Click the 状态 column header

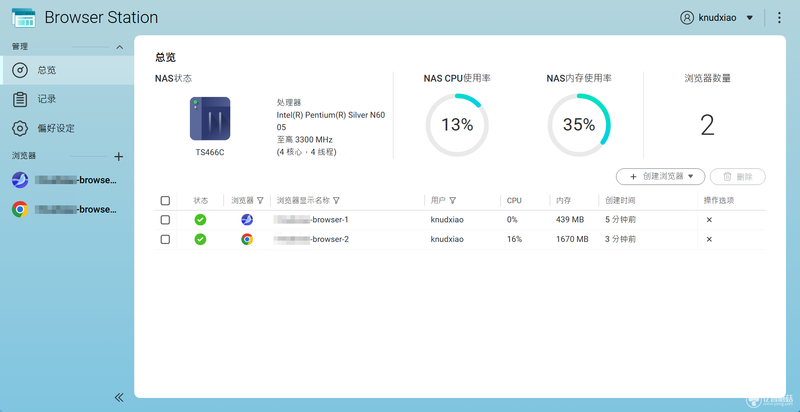coord(201,200)
